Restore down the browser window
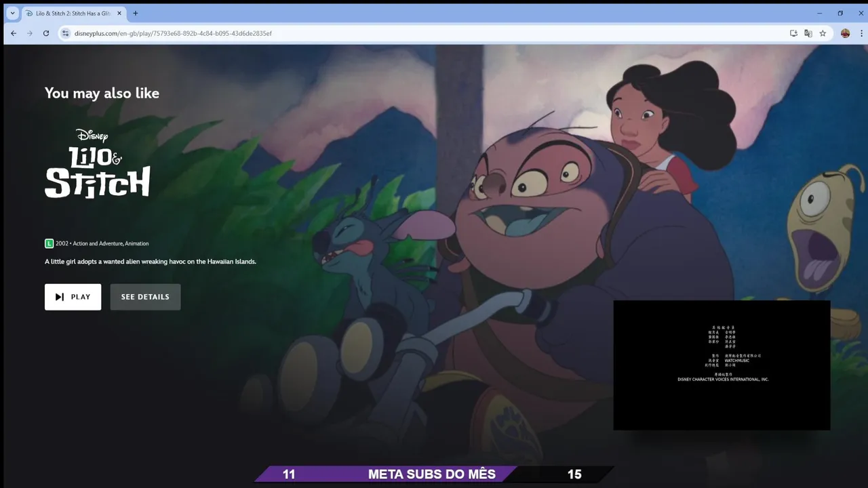The image size is (868, 488). tap(840, 13)
